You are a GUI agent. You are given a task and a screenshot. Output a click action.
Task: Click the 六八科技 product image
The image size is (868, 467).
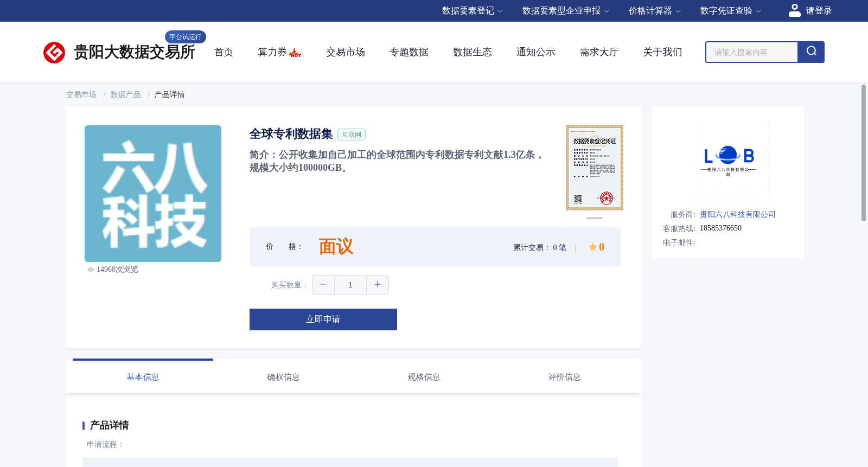153,194
